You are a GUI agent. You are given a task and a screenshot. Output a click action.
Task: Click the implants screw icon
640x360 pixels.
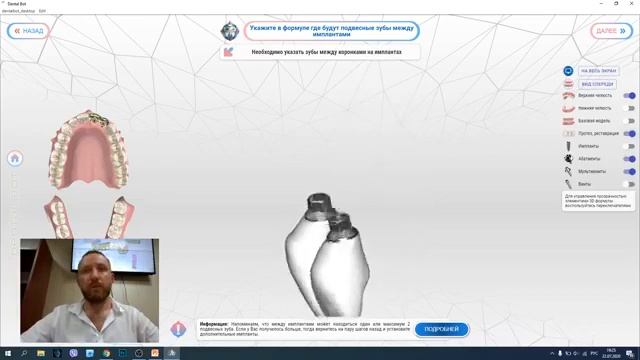[x=568, y=146]
